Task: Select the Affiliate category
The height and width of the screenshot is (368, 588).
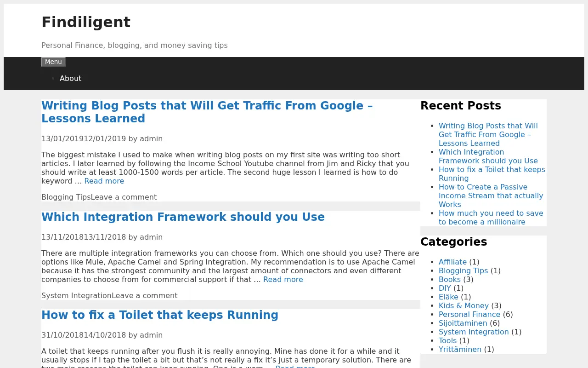Action: (452, 262)
